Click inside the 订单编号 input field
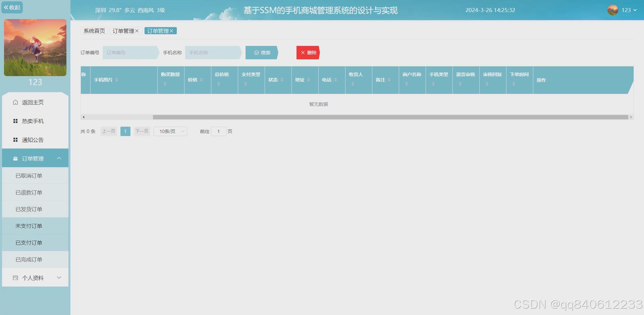Viewport: 644px width, 315px height. click(x=129, y=52)
